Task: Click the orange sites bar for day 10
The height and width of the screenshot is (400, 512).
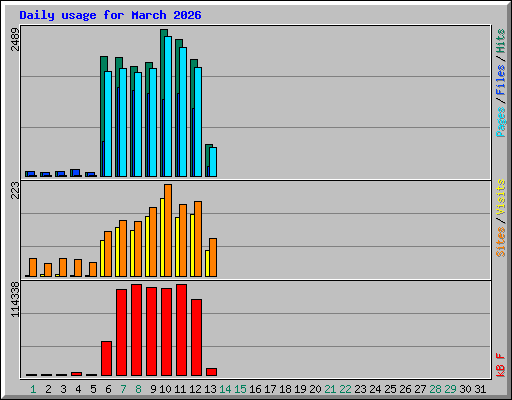Action: [x=168, y=230]
